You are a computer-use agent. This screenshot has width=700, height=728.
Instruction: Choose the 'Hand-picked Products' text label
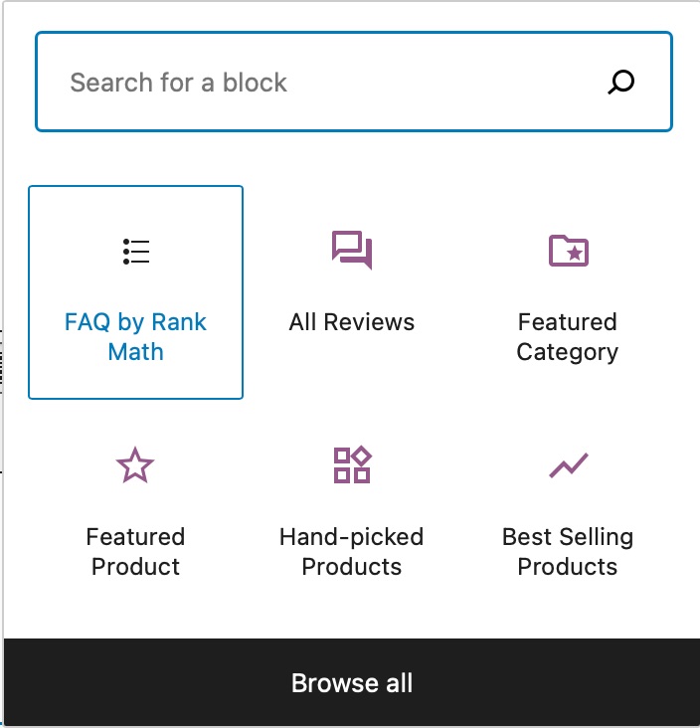coord(352,552)
